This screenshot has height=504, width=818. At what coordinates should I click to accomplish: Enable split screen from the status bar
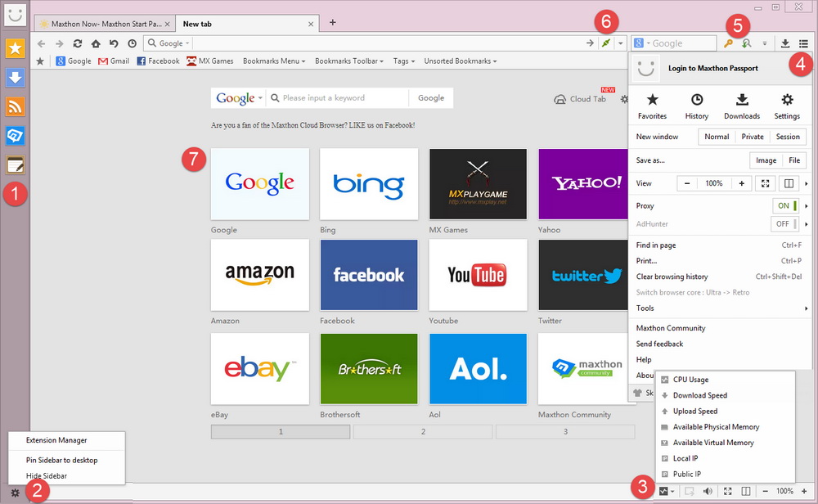click(746, 491)
